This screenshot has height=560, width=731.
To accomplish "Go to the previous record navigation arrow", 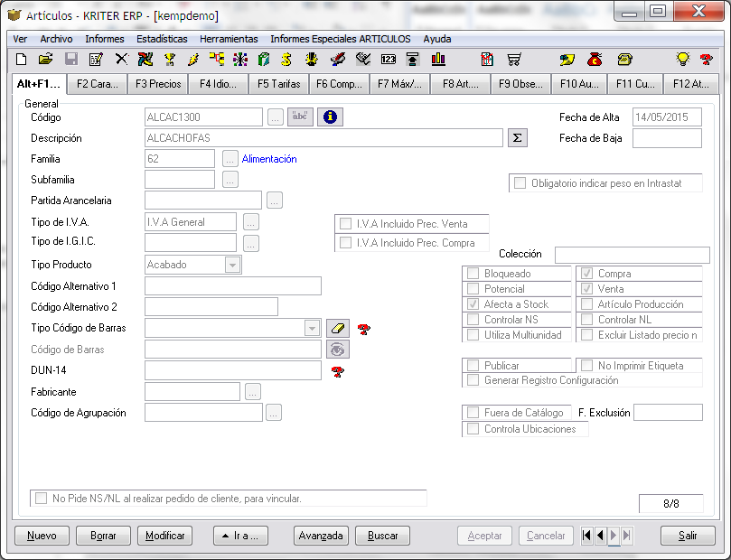I will 601,536.
